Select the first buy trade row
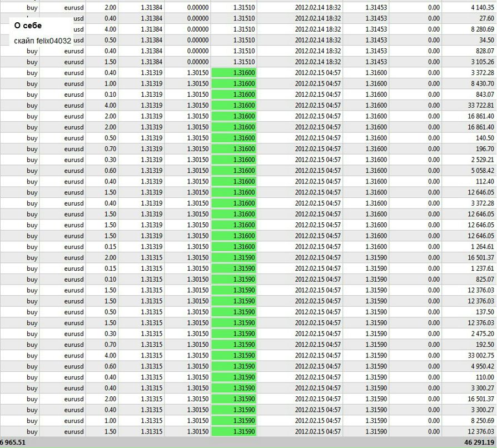 32,7
